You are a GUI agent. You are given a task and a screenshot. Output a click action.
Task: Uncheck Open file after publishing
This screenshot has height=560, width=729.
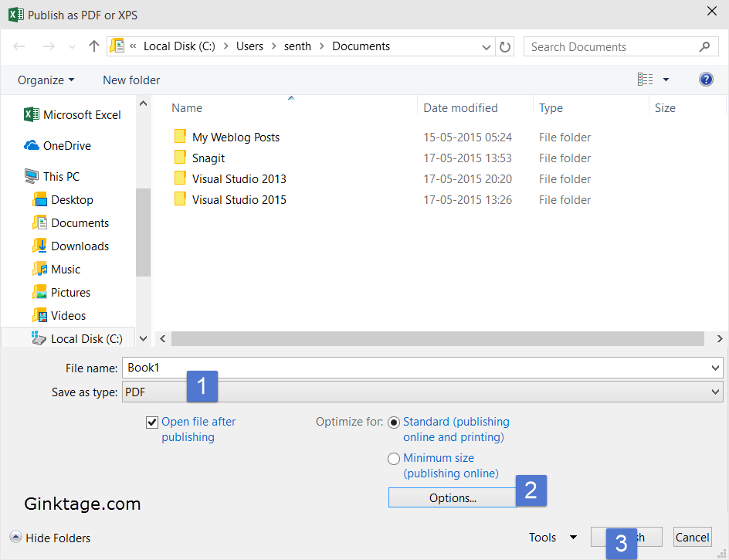click(152, 422)
